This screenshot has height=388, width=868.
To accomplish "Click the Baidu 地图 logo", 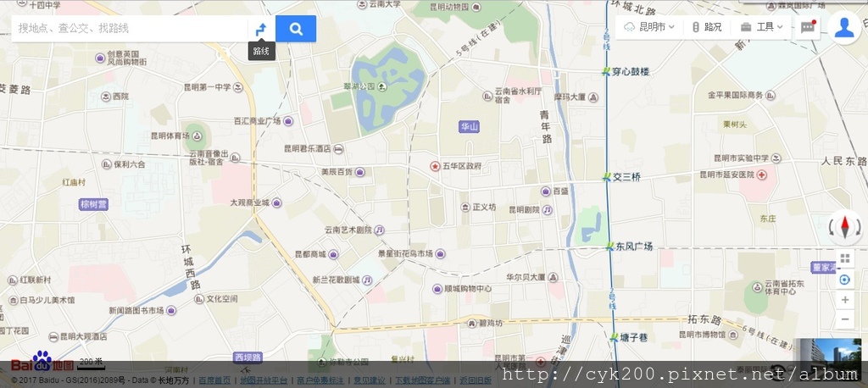I will pos(42,362).
